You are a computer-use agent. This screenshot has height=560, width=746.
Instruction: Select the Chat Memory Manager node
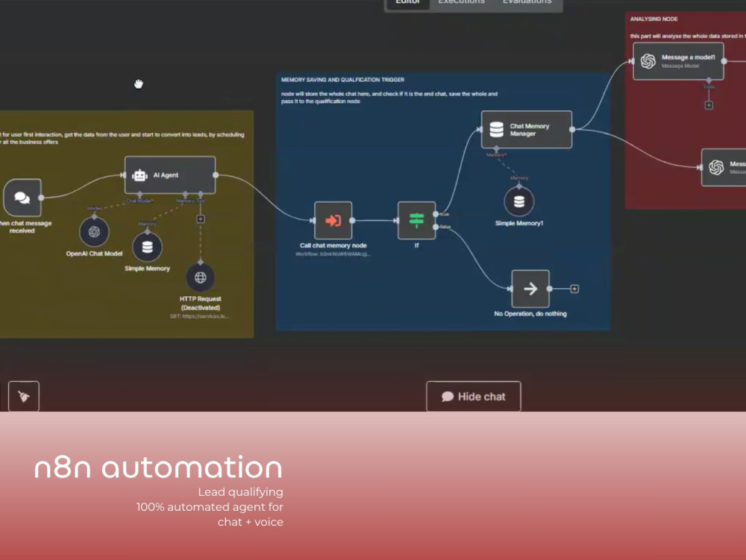(x=527, y=129)
